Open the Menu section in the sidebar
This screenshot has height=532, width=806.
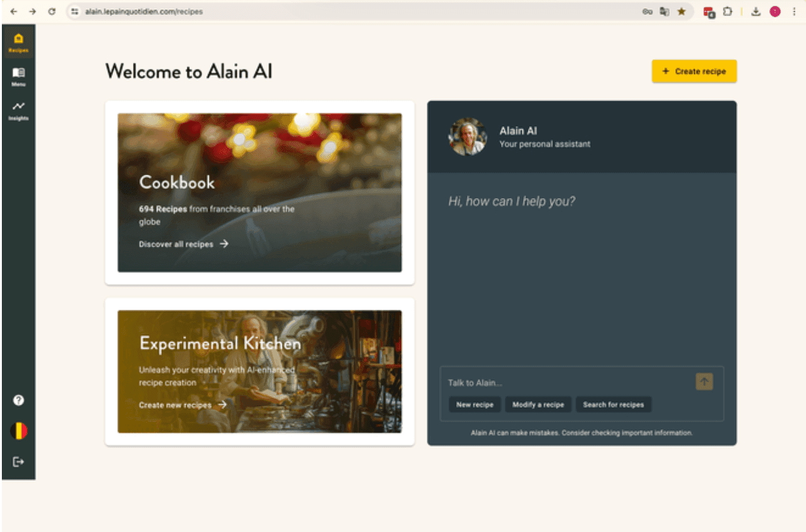click(x=18, y=76)
